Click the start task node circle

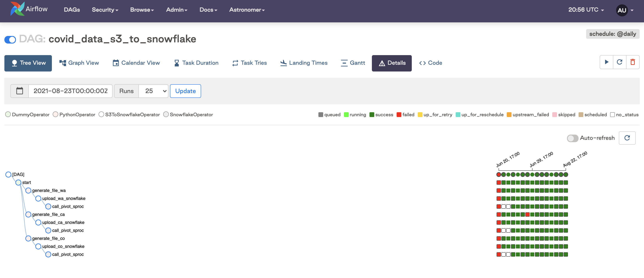coord(18,182)
